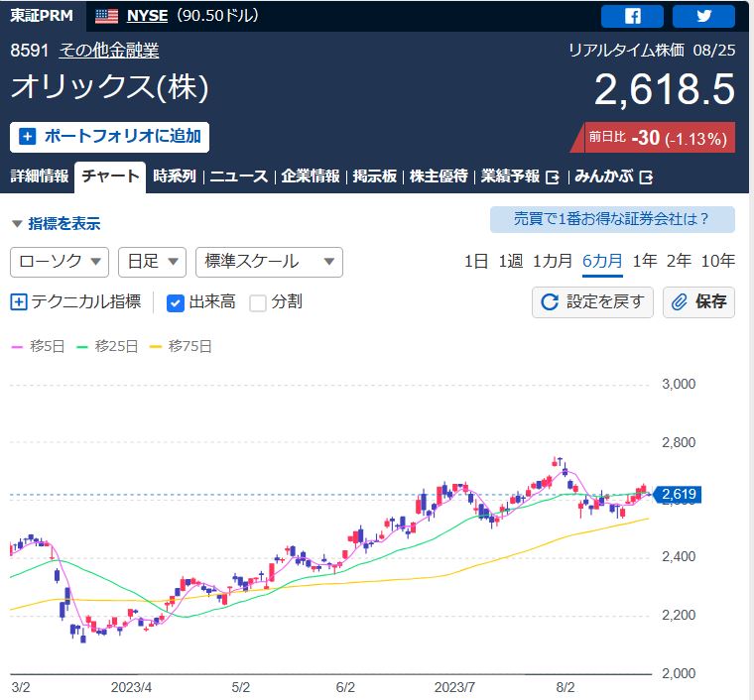The width and height of the screenshot is (754, 700).
Task: Open the 株主優待 tab
Action: 439,176
